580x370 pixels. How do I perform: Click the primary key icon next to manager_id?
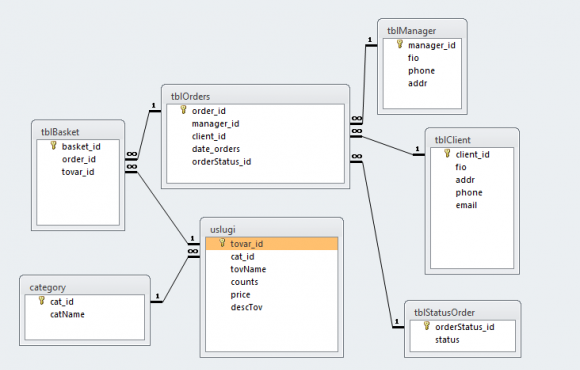399,44
